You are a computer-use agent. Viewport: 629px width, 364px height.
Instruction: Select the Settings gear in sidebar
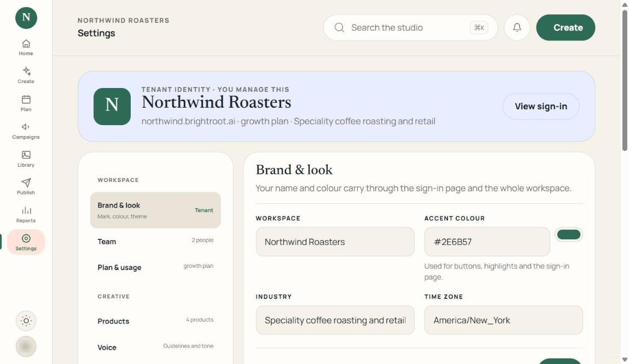pyautogui.click(x=26, y=242)
